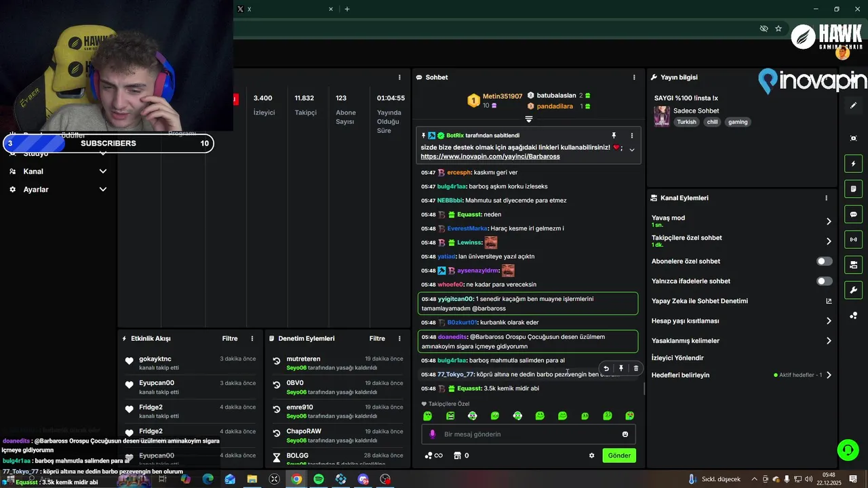The height and width of the screenshot is (488, 868).
Task: Open Yapay Zeka ile Sohbet Denetimi external link
Action: pos(829,301)
